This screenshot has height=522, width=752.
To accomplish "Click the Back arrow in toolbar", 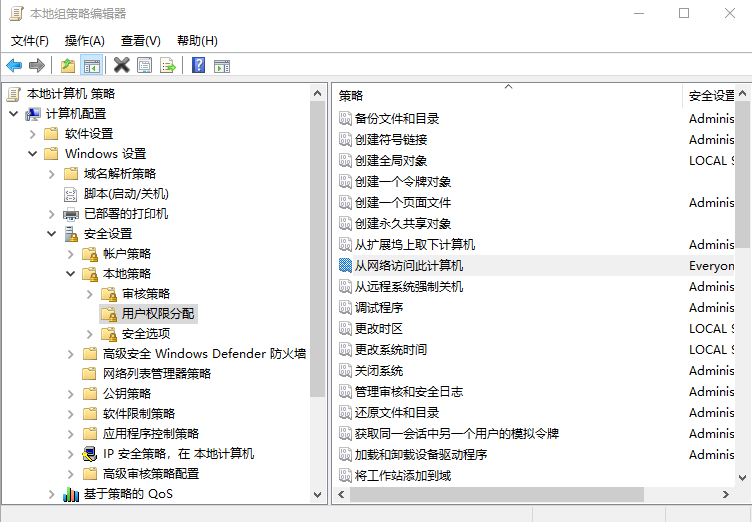I will pyautogui.click(x=14, y=66).
